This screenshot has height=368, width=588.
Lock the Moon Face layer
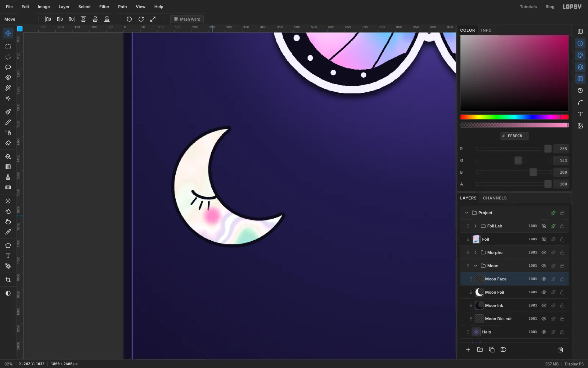(562, 279)
